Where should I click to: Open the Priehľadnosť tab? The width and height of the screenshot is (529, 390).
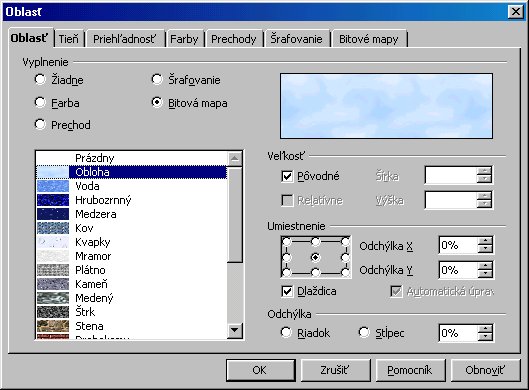point(124,39)
